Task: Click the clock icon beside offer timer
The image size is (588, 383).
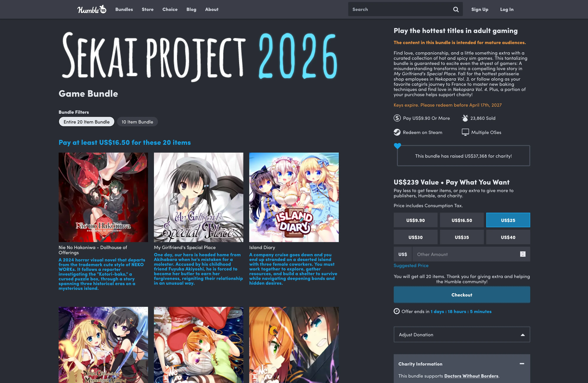Action: point(397,311)
